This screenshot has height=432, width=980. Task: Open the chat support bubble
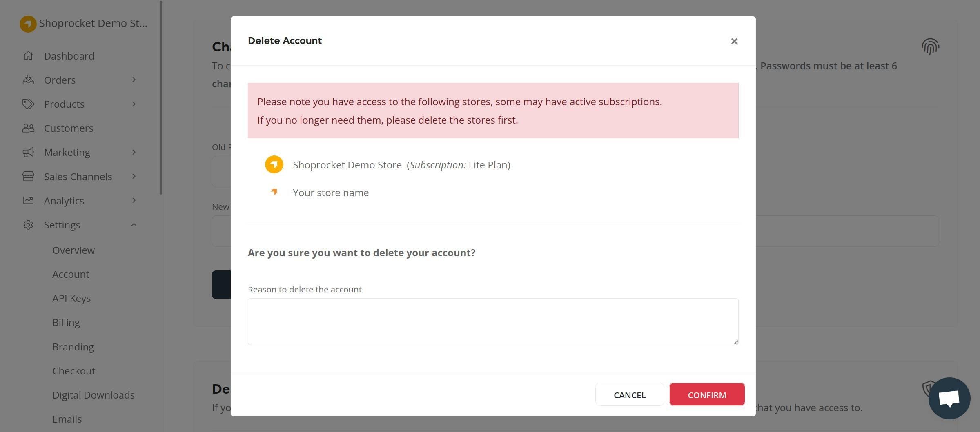949,398
